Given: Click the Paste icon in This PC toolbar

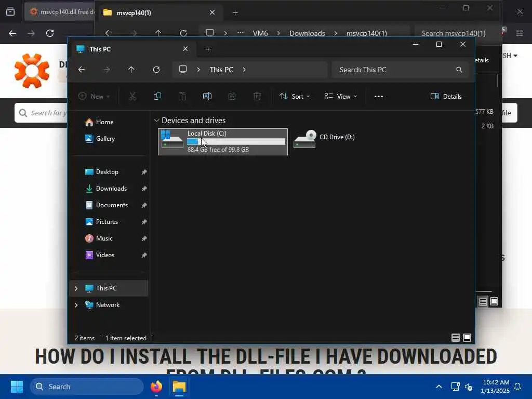Looking at the screenshot, I should [182, 96].
